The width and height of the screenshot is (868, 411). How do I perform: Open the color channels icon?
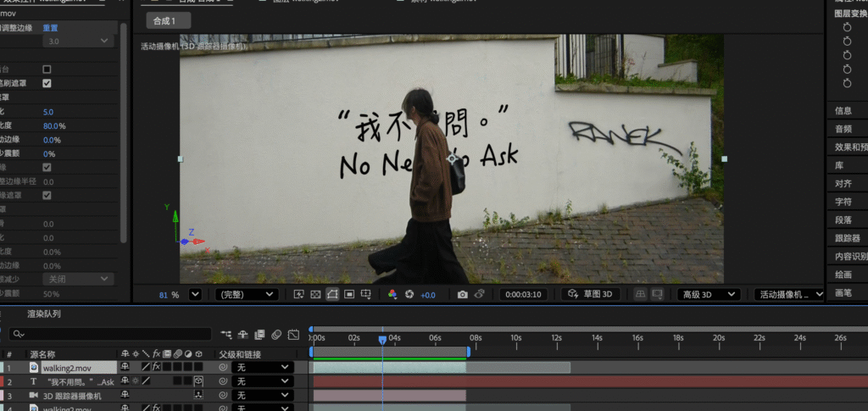[x=392, y=294]
